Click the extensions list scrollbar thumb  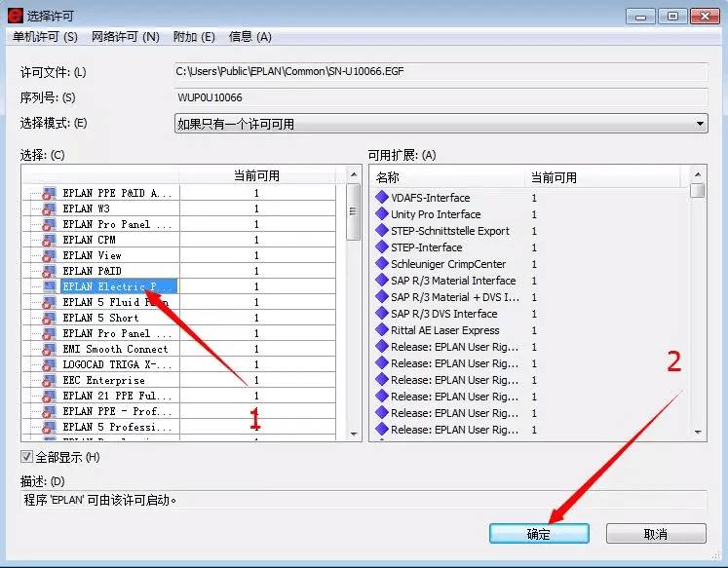point(698,190)
